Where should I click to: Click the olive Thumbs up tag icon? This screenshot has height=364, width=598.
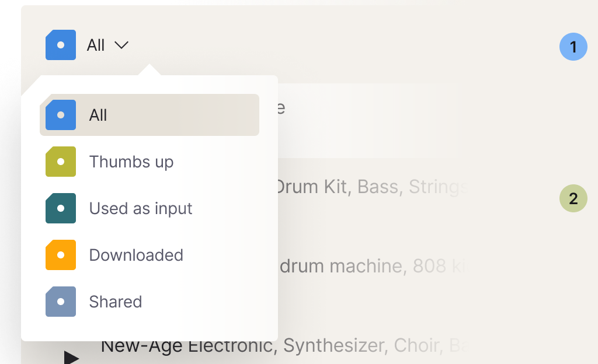point(61,162)
